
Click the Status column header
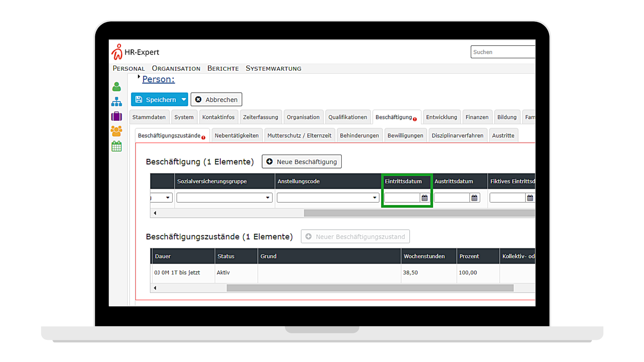tap(236, 256)
